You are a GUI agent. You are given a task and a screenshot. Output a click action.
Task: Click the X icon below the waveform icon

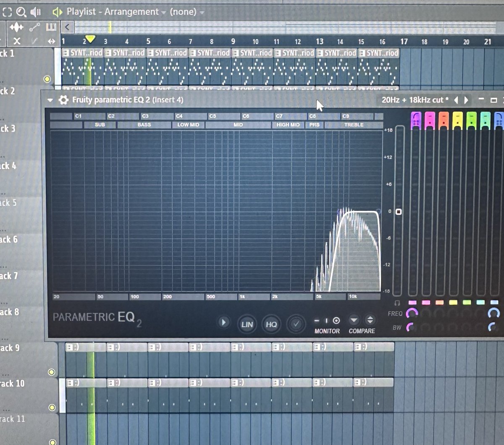tap(16, 41)
